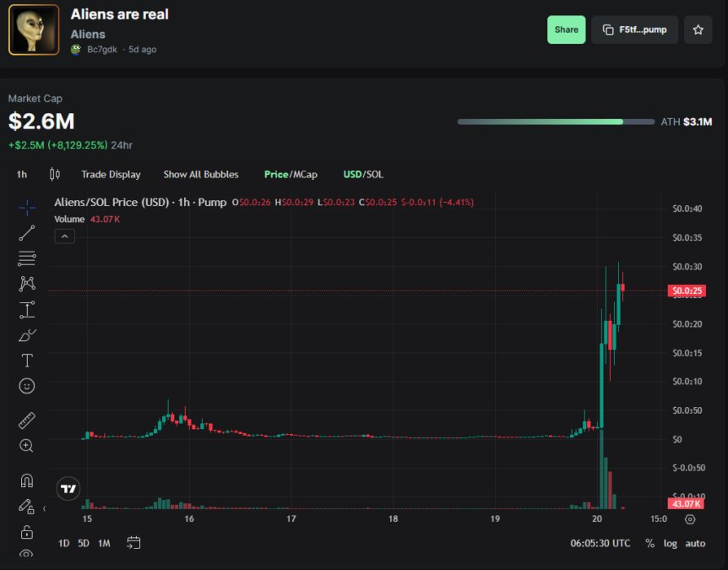Click the small arrow beside the drawing toolbar
Screen dimensions: 728x570
44,508
